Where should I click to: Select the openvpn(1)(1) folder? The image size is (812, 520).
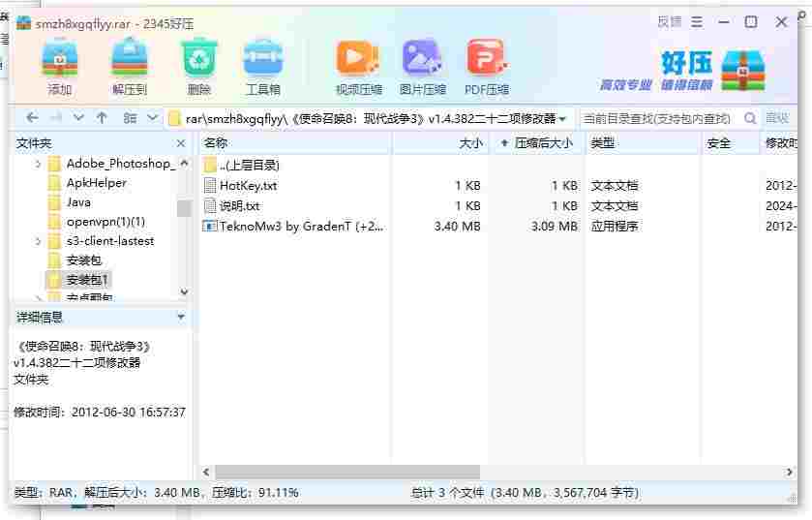point(105,222)
